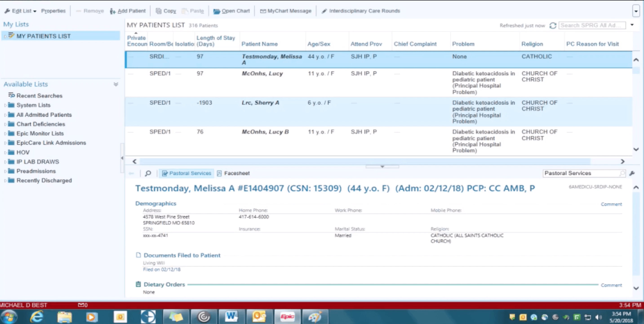The width and height of the screenshot is (644, 324).
Task: Select MY PATIENTS LIST under My Lists
Action: point(44,36)
